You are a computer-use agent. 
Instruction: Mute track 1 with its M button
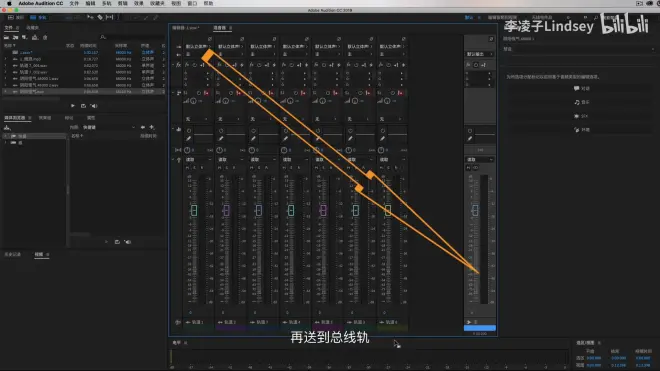tap(188, 168)
